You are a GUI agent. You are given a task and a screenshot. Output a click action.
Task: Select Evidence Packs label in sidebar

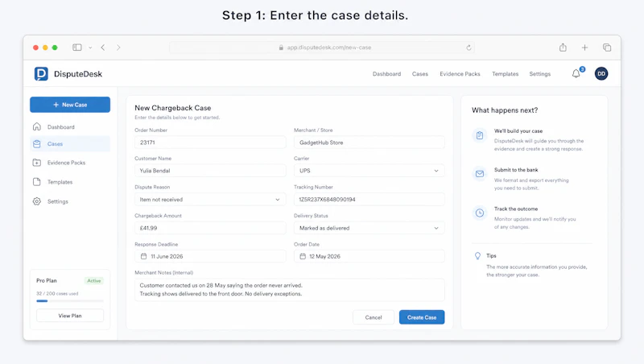[x=66, y=163]
